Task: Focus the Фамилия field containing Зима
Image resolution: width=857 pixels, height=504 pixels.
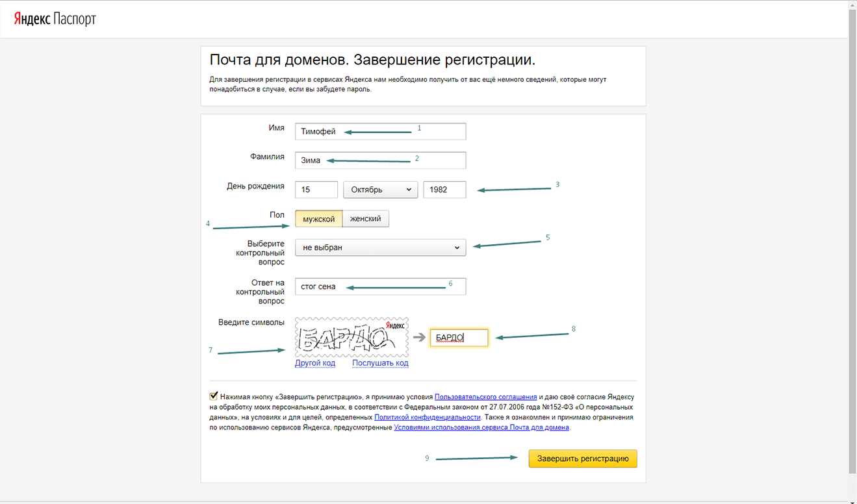Action: [x=380, y=160]
